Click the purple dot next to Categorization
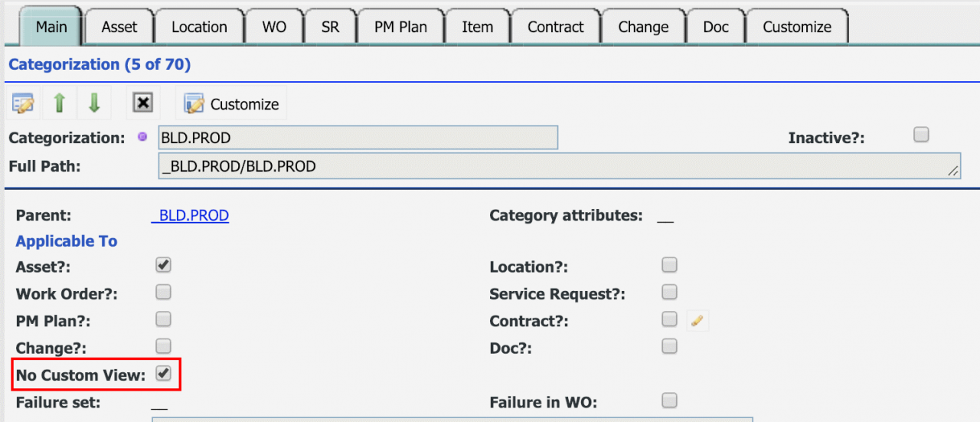 pyautogui.click(x=142, y=137)
